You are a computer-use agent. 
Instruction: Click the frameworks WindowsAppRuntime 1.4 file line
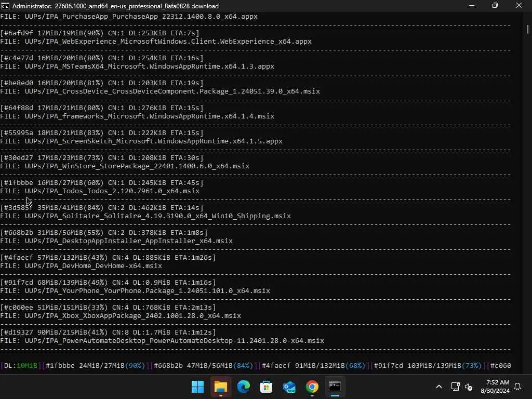(x=137, y=116)
